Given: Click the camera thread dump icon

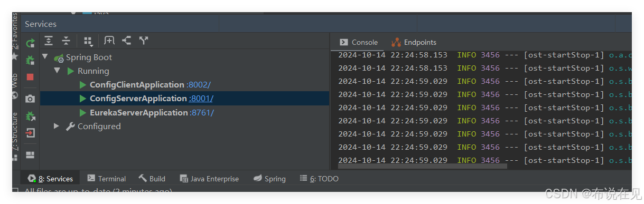Looking at the screenshot, I should tap(30, 99).
